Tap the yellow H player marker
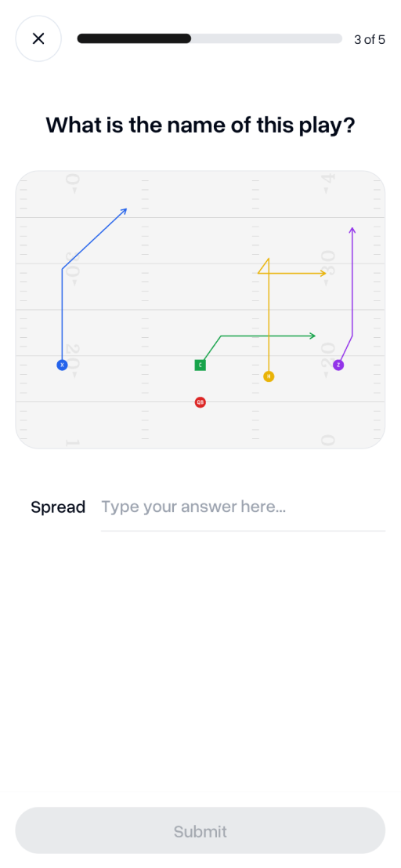The height and width of the screenshot is (868, 401). tap(269, 376)
